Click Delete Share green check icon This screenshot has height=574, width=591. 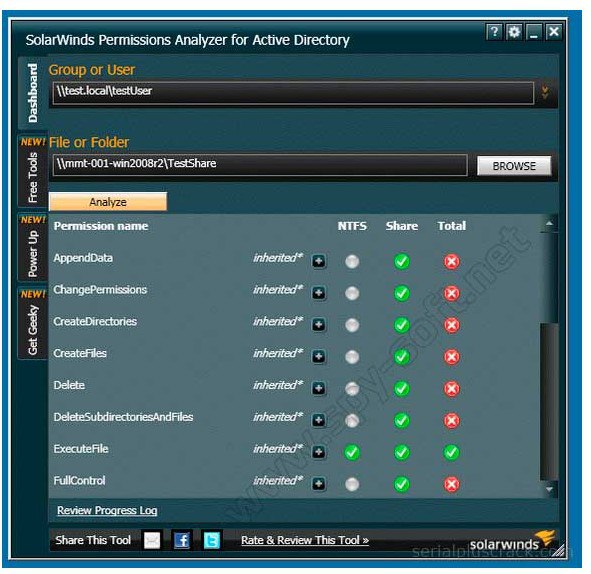coord(402,389)
